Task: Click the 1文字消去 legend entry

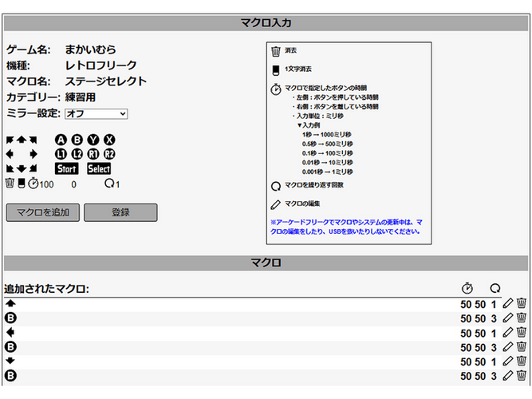Action: (298, 69)
